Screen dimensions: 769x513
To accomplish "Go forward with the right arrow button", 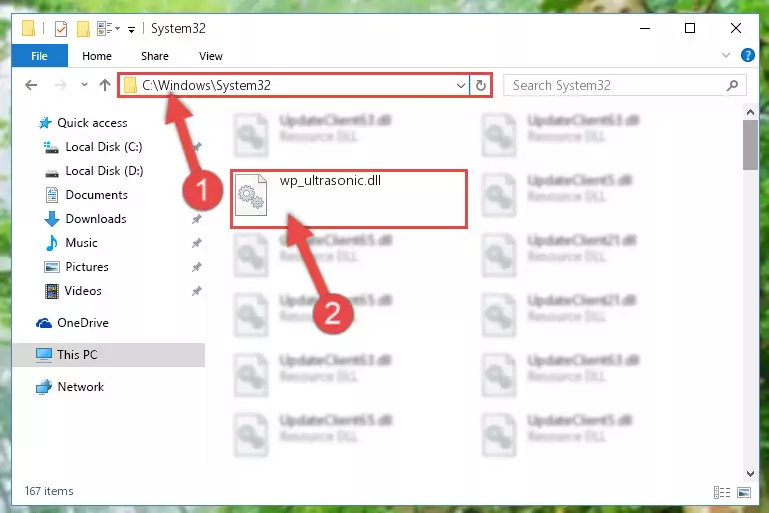I will [x=60, y=85].
